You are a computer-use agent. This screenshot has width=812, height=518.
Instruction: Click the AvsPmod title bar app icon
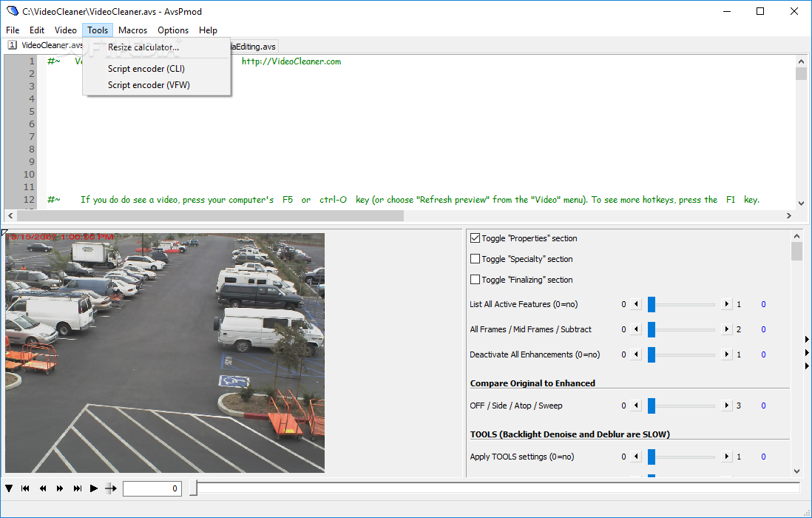[x=13, y=11]
